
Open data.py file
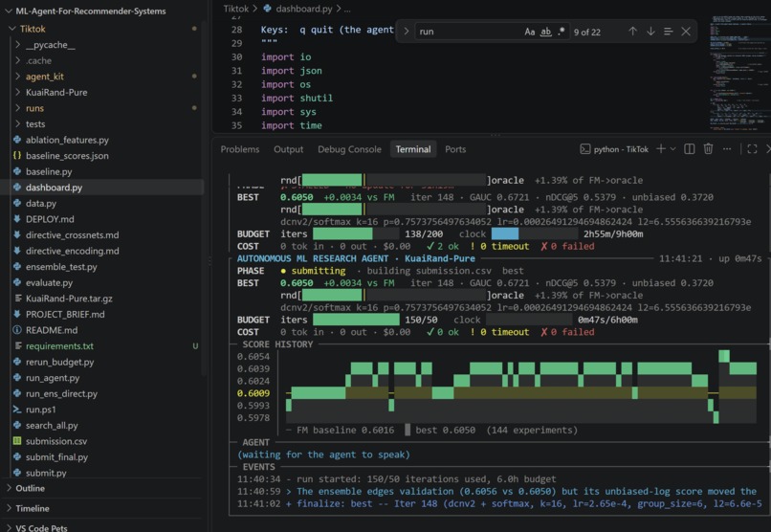(x=41, y=203)
